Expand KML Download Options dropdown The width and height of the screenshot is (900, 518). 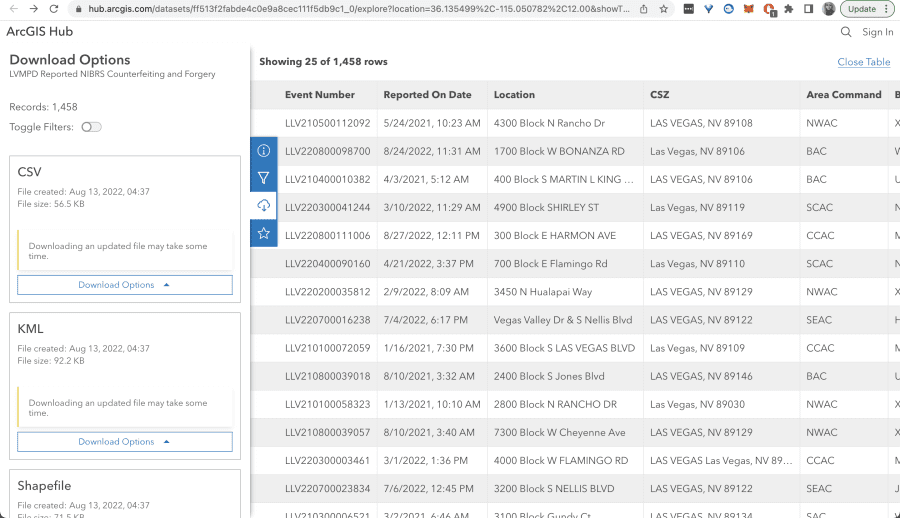click(125, 442)
